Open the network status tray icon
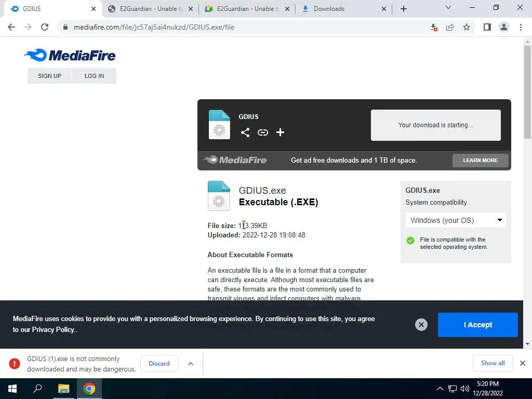This screenshot has height=399, width=532. pyautogui.click(x=453, y=389)
